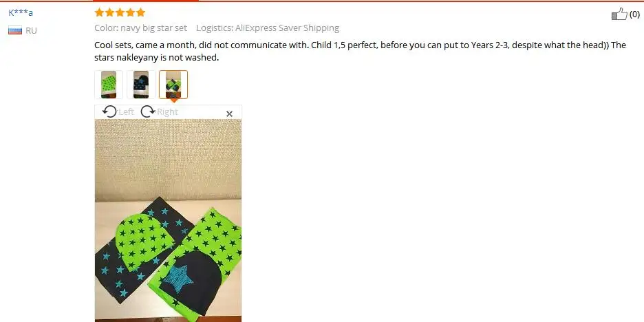
Task: Click the 'Right' rotate label
Action: point(167,111)
